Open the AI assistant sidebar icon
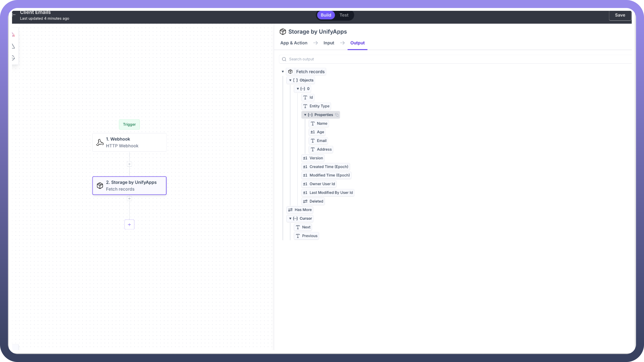 point(13,35)
